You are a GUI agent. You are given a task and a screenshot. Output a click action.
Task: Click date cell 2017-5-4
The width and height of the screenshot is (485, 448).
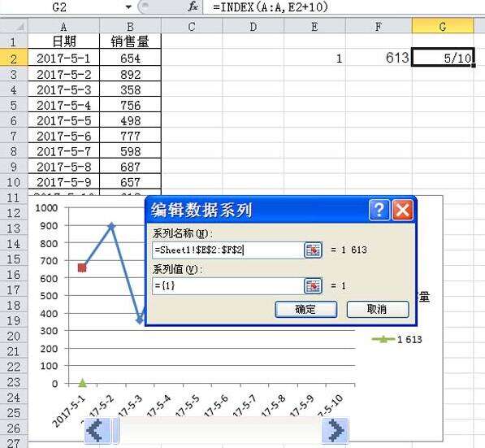63,105
